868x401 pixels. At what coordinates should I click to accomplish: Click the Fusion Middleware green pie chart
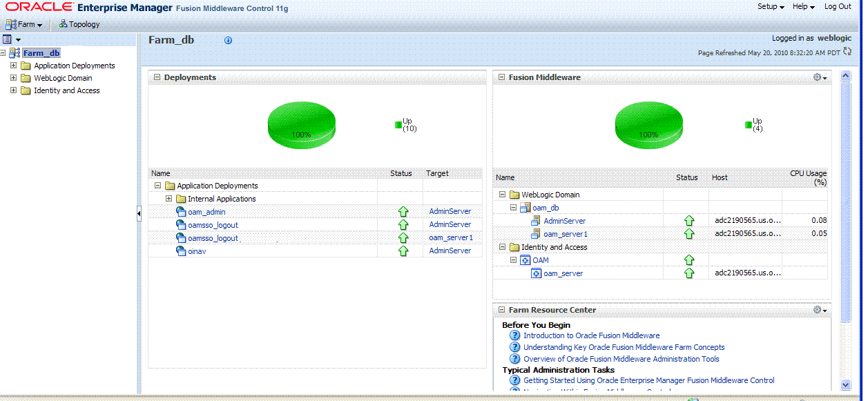[x=648, y=126]
